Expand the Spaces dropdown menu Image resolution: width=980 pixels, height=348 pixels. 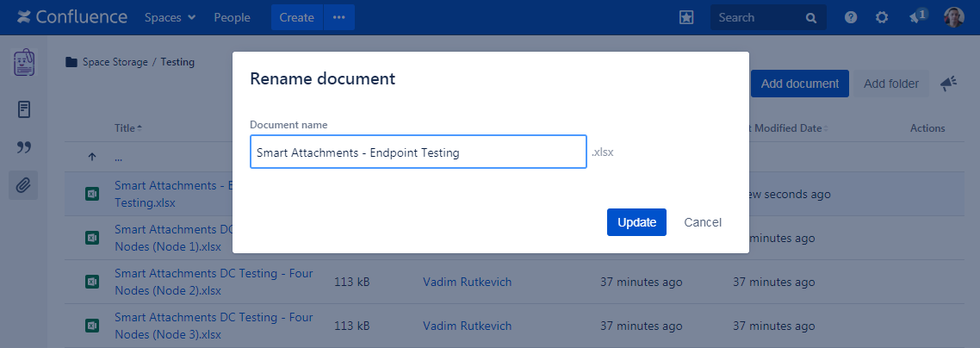(x=170, y=17)
